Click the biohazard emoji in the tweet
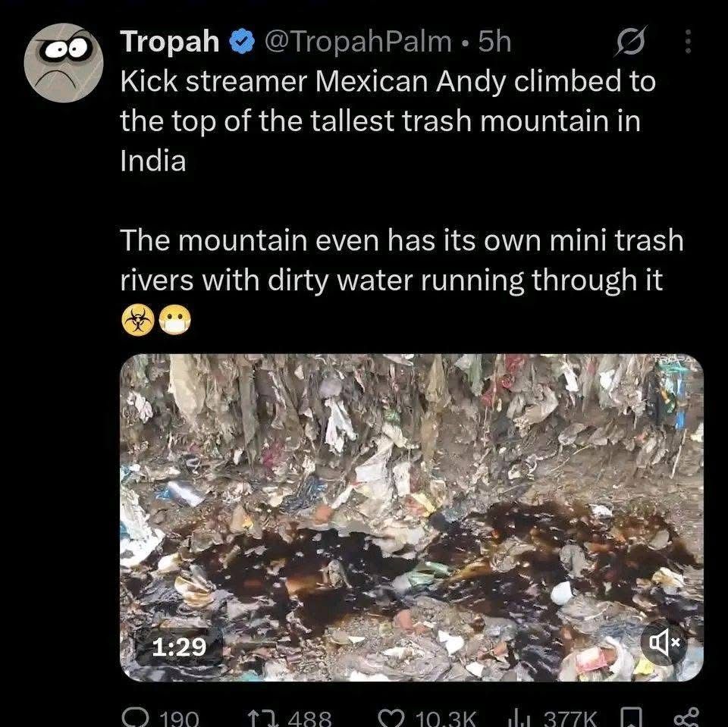The width and height of the screenshot is (728, 727). (138, 320)
